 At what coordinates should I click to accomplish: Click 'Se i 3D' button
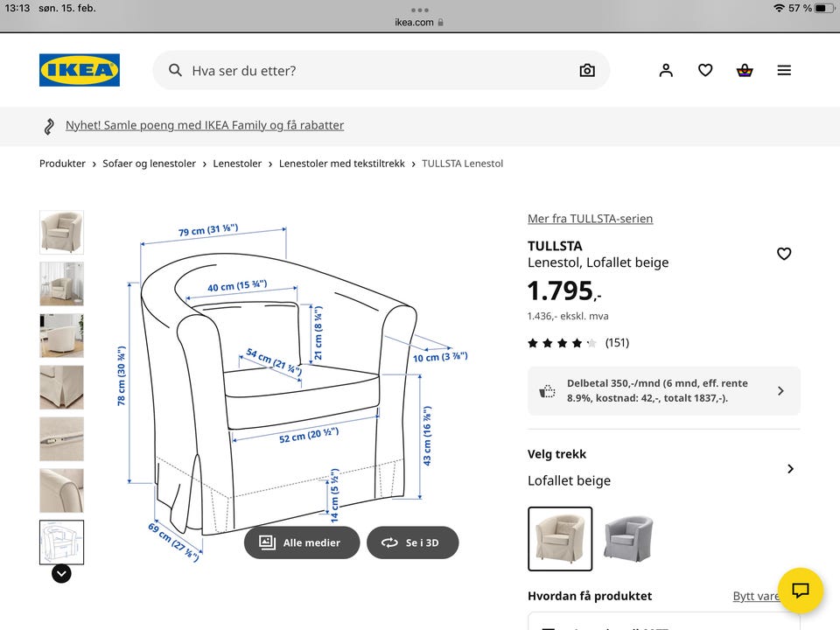pyautogui.click(x=412, y=542)
